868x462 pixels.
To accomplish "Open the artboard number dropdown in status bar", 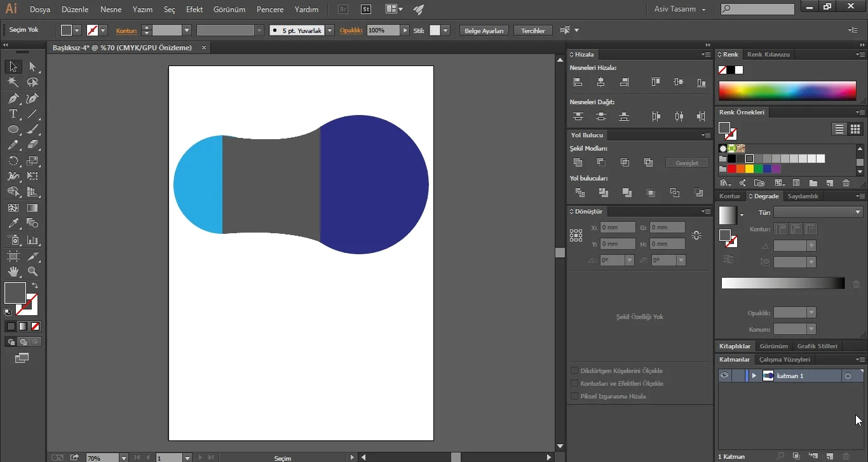I will point(187,458).
